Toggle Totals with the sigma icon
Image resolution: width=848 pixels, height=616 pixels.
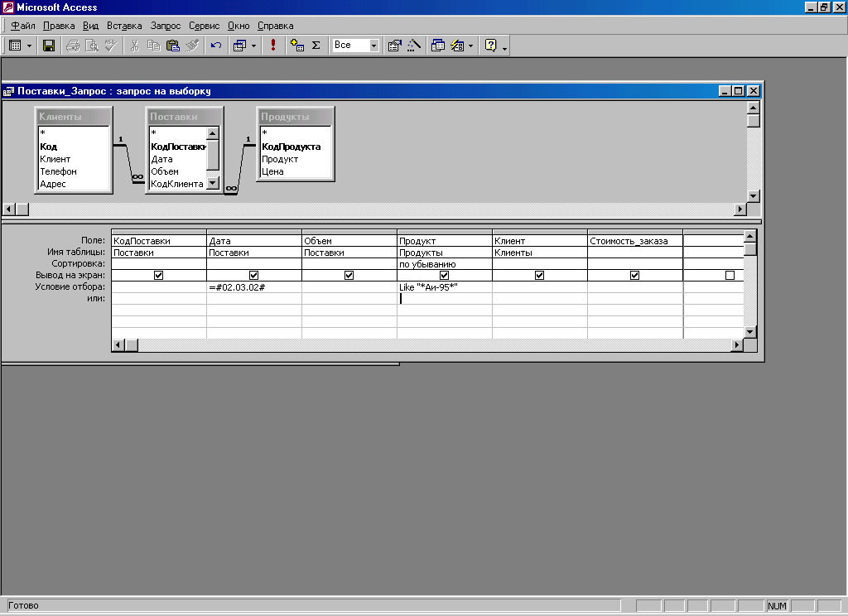(x=316, y=46)
